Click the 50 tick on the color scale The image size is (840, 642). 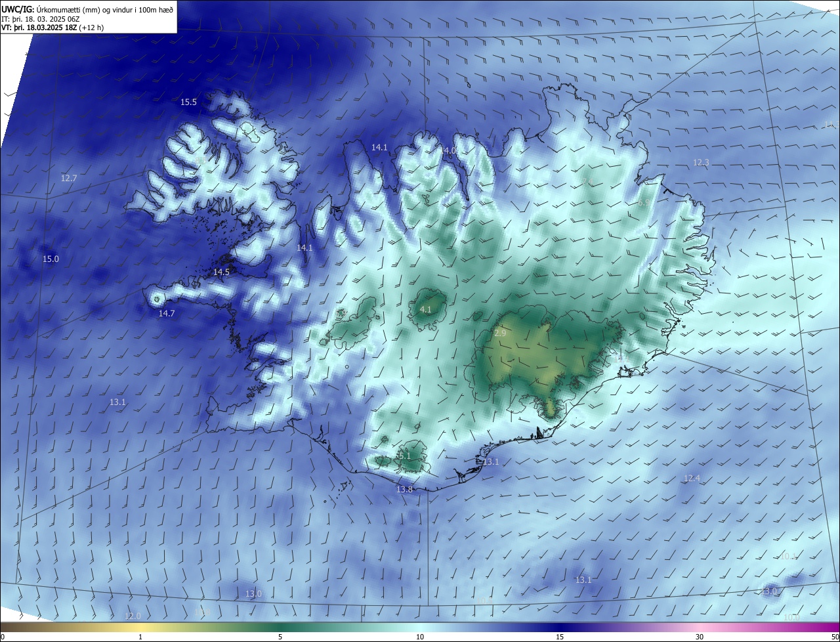(x=835, y=637)
